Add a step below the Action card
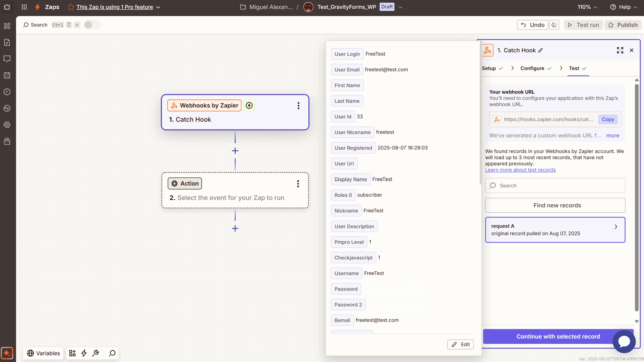Viewport: 644px width, 362px height. [x=235, y=228]
